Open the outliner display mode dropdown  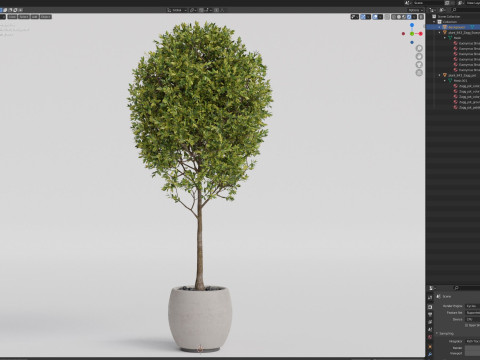[443, 10]
